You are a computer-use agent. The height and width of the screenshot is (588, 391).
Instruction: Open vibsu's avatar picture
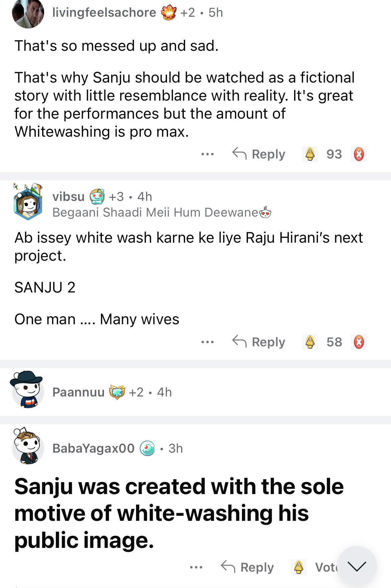[28, 202]
